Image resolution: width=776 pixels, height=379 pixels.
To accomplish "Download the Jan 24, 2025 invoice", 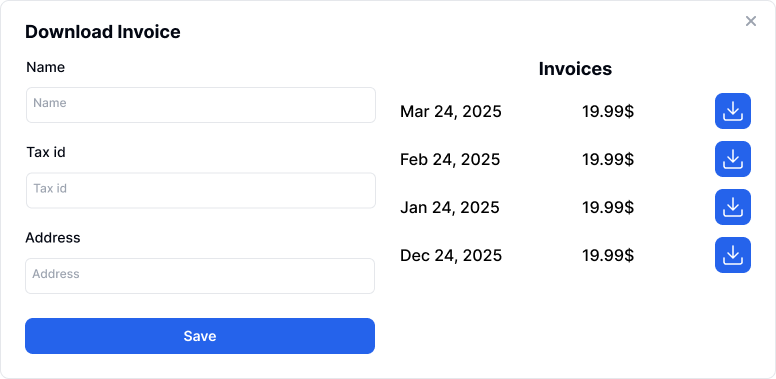I will (x=732, y=207).
